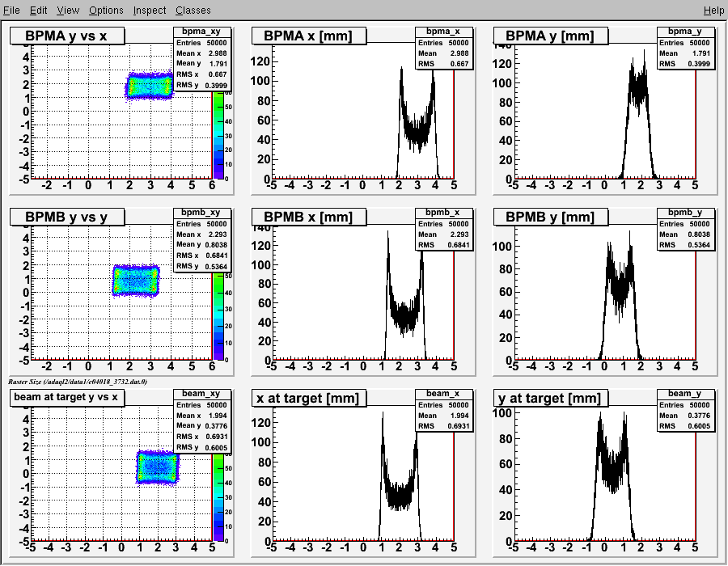This screenshot has height=566, width=728.
Task: Click the bpmb_y statistics box
Action: pos(685,229)
